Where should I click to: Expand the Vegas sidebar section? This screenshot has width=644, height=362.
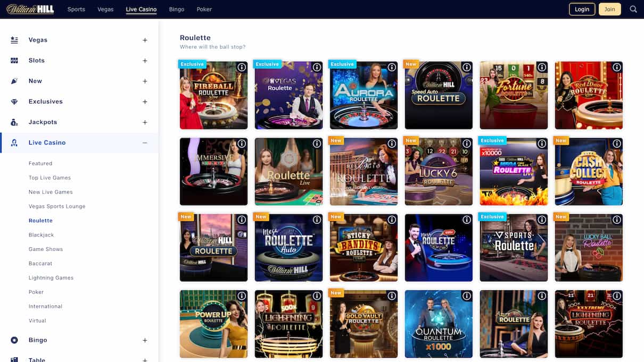145,40
